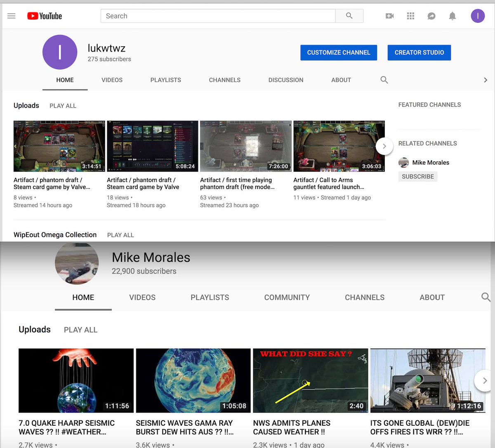Image resolution: width=495 pixels, height=448 pixels.
Task: Open the 3:14:51 Artifact phantom draft thumbnail
Action: coord(59,146)
